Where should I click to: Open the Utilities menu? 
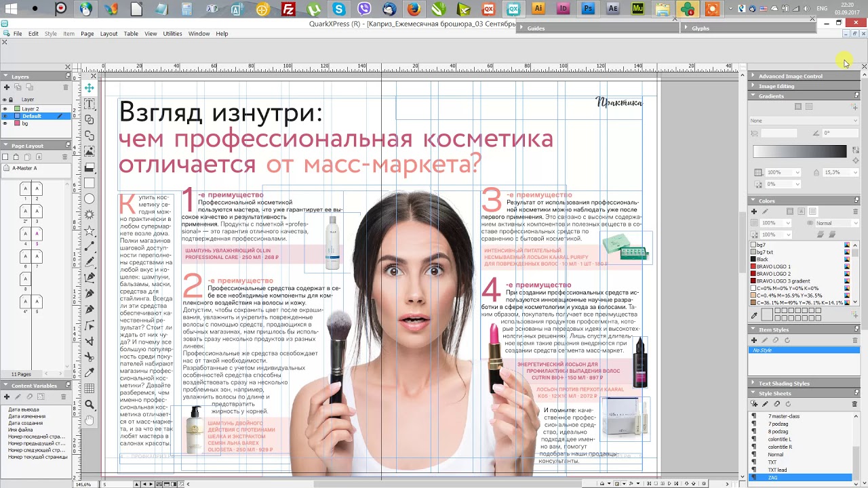[x=172, y=33]
